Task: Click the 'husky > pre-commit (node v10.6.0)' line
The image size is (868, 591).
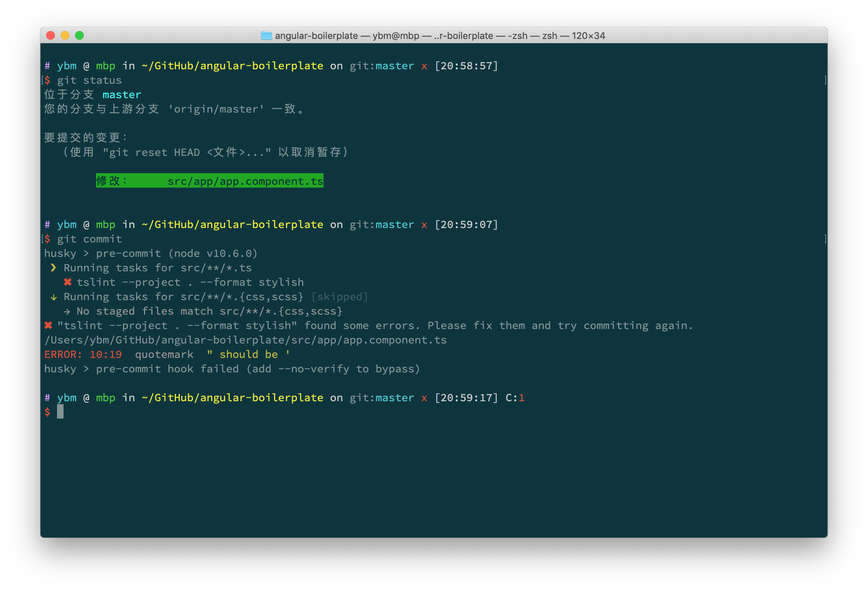Action: click(x=151, y=254)
